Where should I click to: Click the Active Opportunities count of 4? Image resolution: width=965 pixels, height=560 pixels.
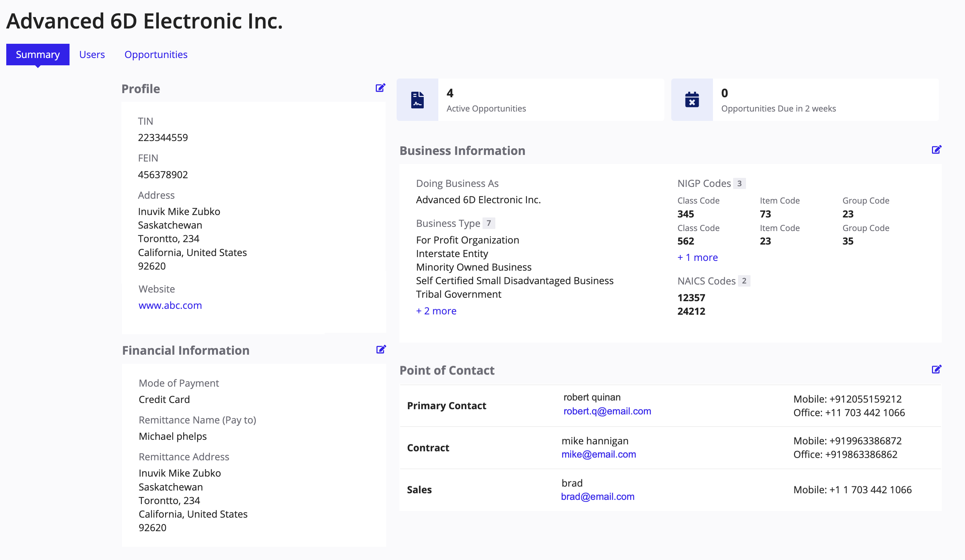click(x=450, y=93)
